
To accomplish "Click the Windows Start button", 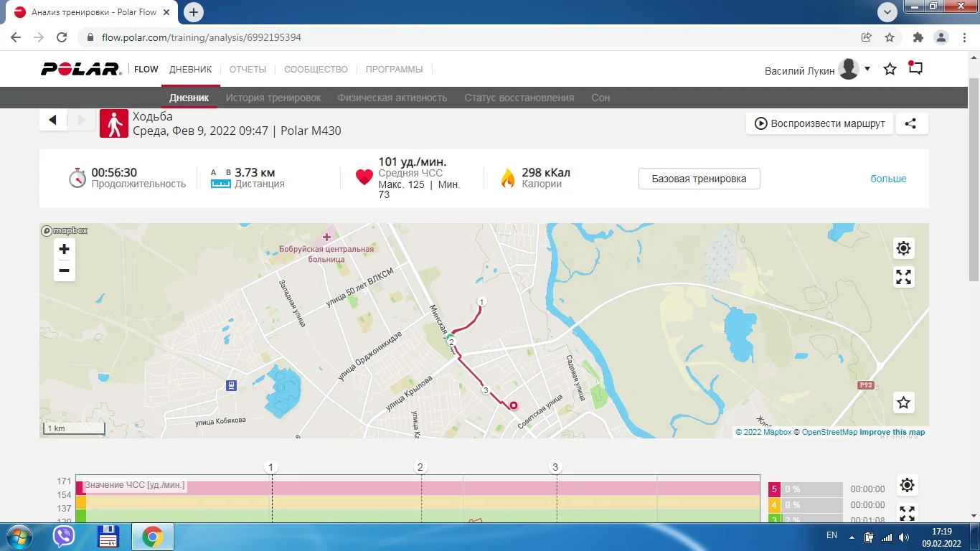I will [19, 537].
